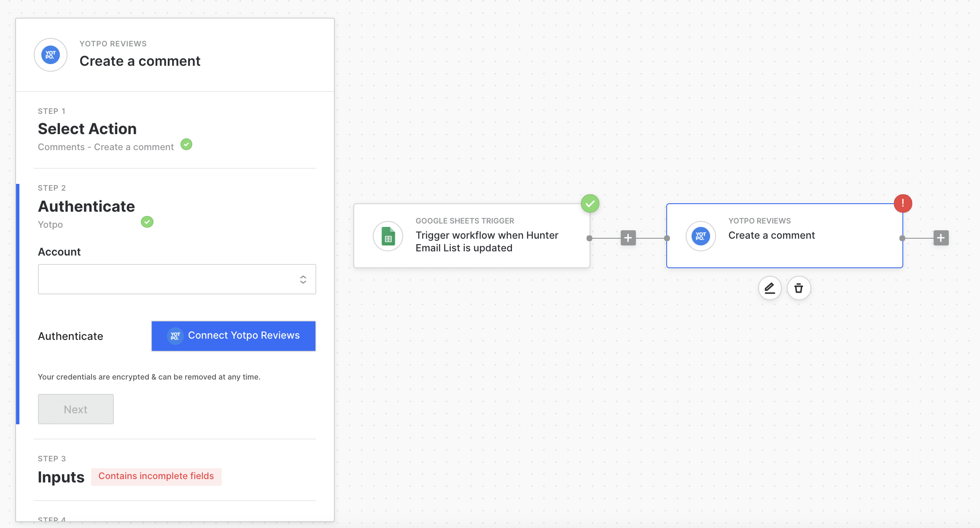Open Step 2 Authenticate heading
The image size is (980, 528).
point(86,206)
